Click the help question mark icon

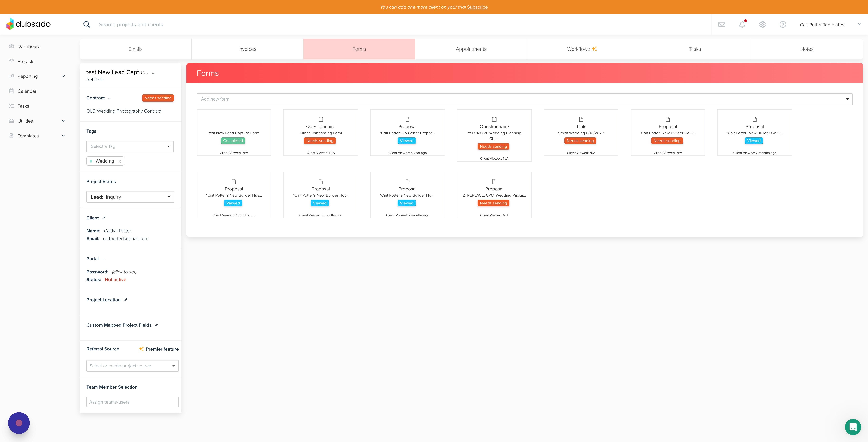point(783,25)
